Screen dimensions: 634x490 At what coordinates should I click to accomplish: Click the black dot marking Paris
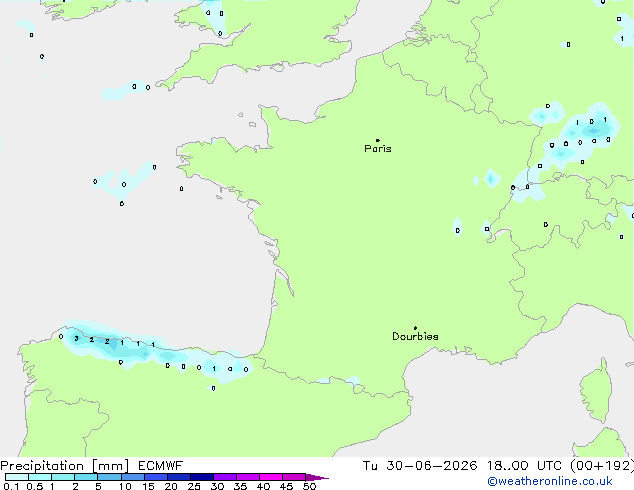[x=378, y=140]
